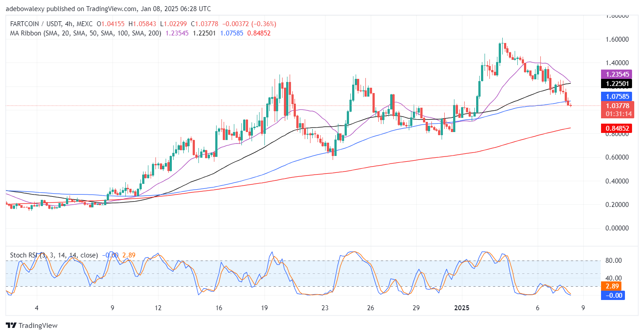Click the date 19 on time axis
This screenshot has width=644, height=335.
(x=264, y=308)
